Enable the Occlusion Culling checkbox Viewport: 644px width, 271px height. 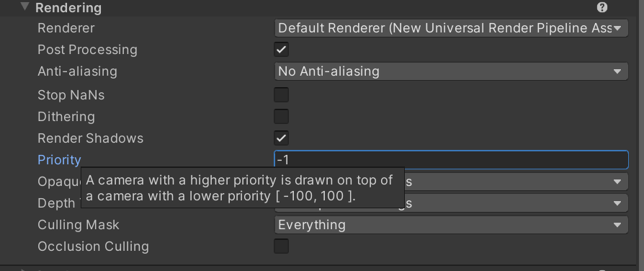[282, 246]
